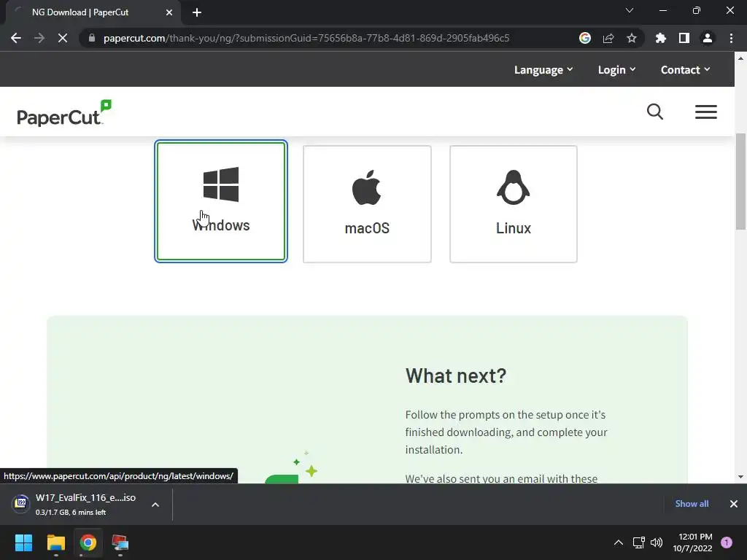Click the scrollbar down arrow
This screenshot has height=560, width=747.
pyautogui.click(x=740, y=477)
